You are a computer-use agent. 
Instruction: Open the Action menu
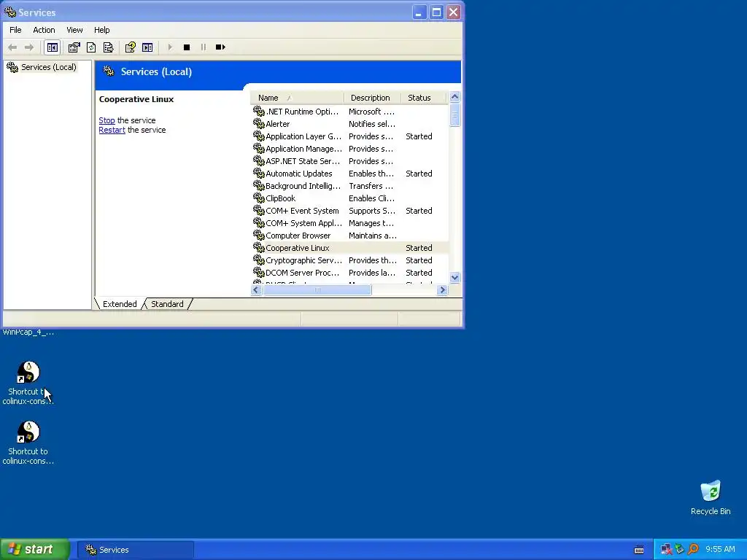tap(44, 29)
